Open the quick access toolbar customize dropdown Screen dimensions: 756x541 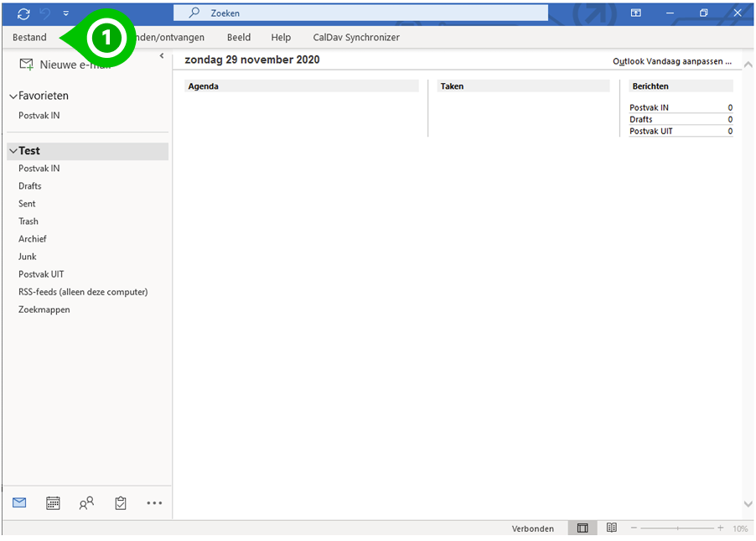click(x=65, y=13)
